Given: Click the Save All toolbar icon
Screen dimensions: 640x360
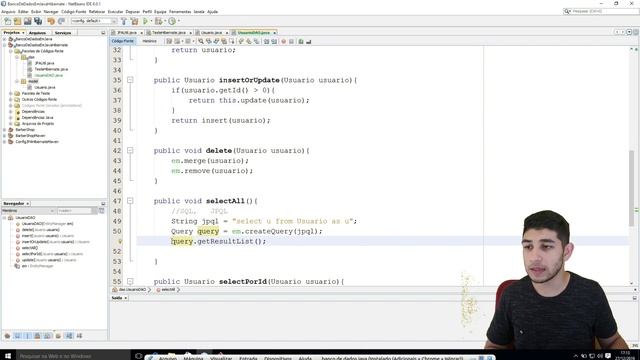Looking at the screenshot, I should 38,21.
